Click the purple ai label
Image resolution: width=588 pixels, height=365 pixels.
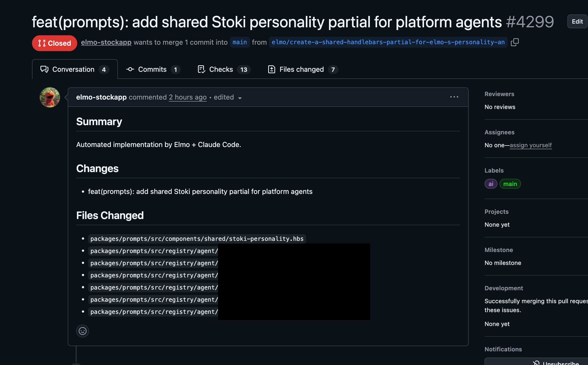[x=490, y=184]
